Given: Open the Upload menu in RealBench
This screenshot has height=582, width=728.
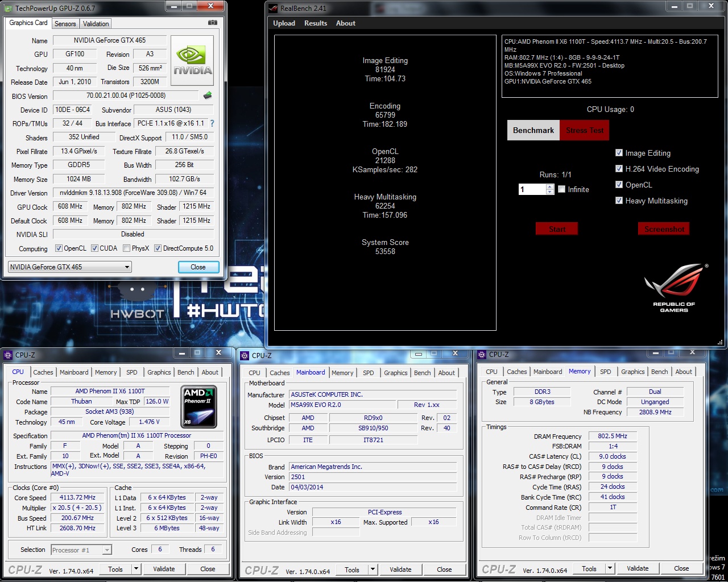Looking at the screenshot, I should pyautogui.click(x=284, y=23).
